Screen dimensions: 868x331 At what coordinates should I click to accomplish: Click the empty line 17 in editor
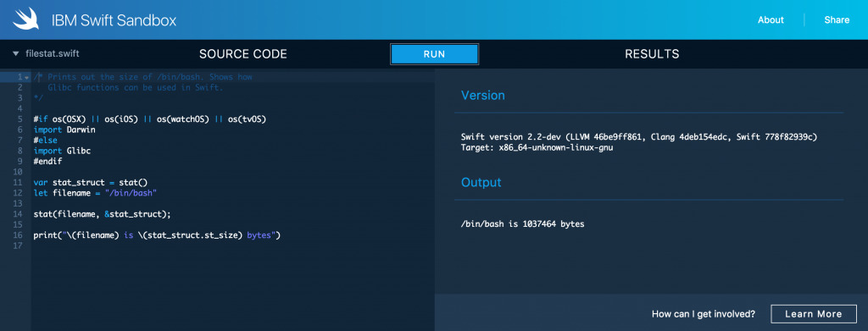[232, 245]
